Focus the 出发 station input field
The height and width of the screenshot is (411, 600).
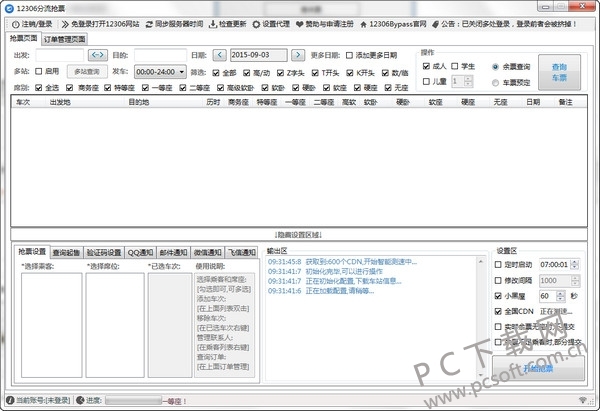click(59, 55)
